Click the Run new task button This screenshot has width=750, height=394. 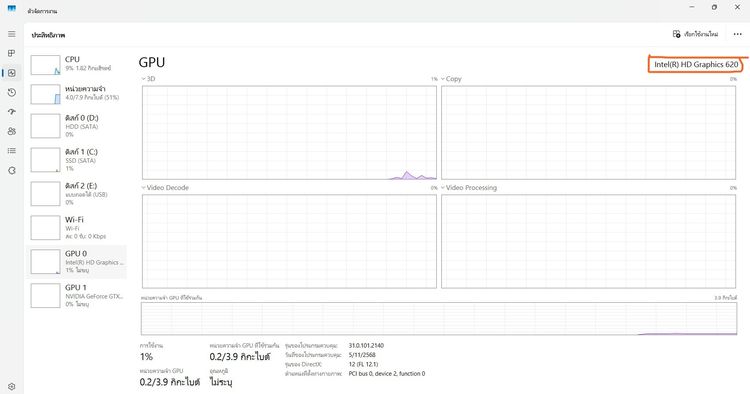(x=695, y=34)
